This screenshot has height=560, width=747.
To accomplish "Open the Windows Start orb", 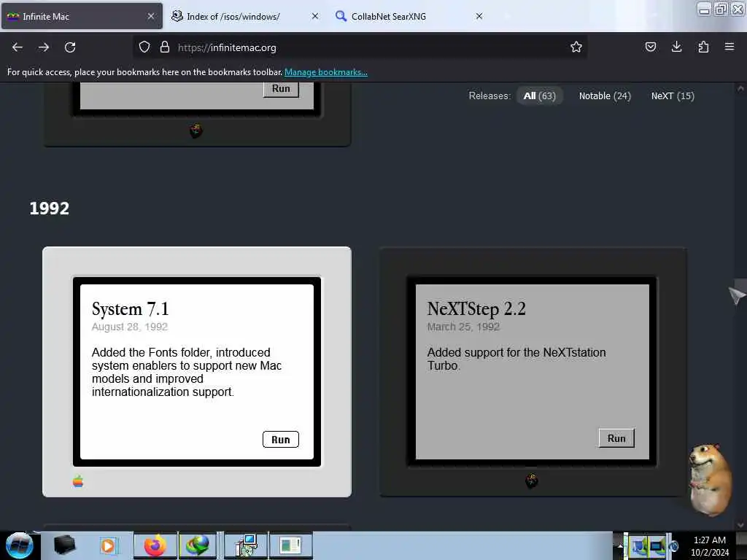I will click(x=20, y=545).
